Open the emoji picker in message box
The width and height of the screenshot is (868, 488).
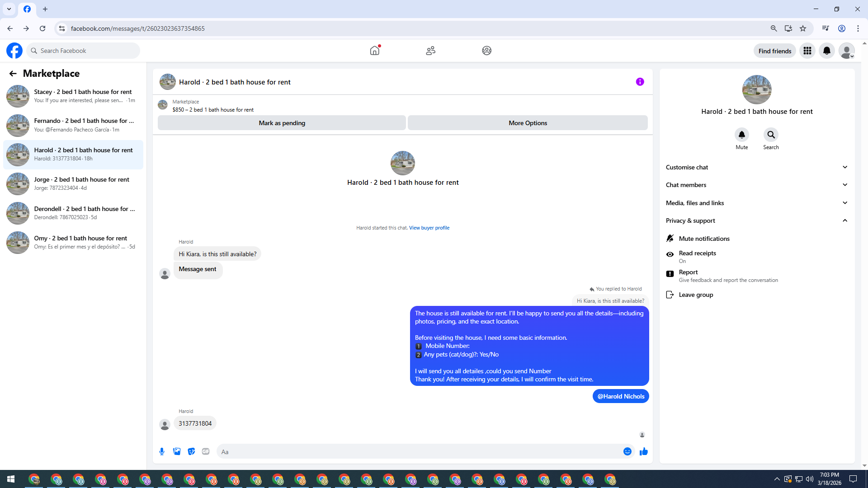(x=627, y=451)
